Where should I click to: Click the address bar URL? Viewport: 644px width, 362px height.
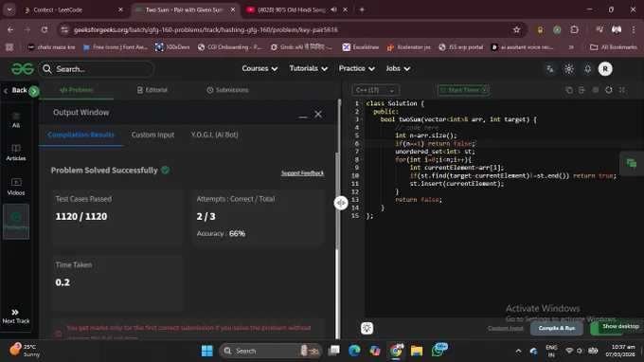206,29
